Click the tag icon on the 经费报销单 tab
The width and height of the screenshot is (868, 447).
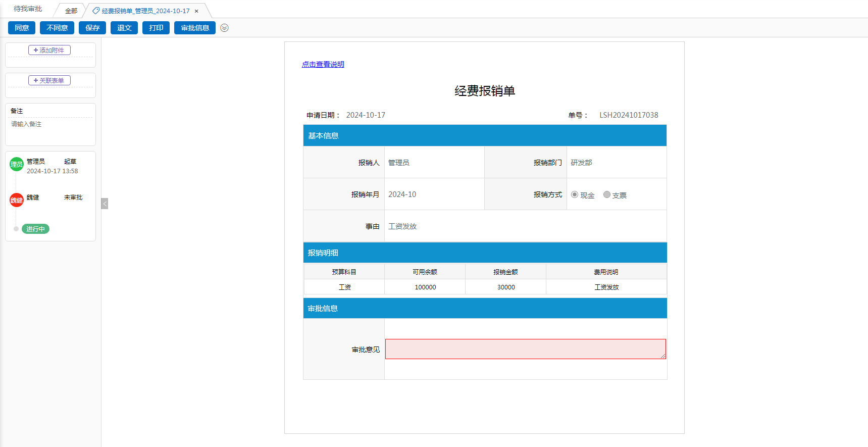click(x=96, y=11)
